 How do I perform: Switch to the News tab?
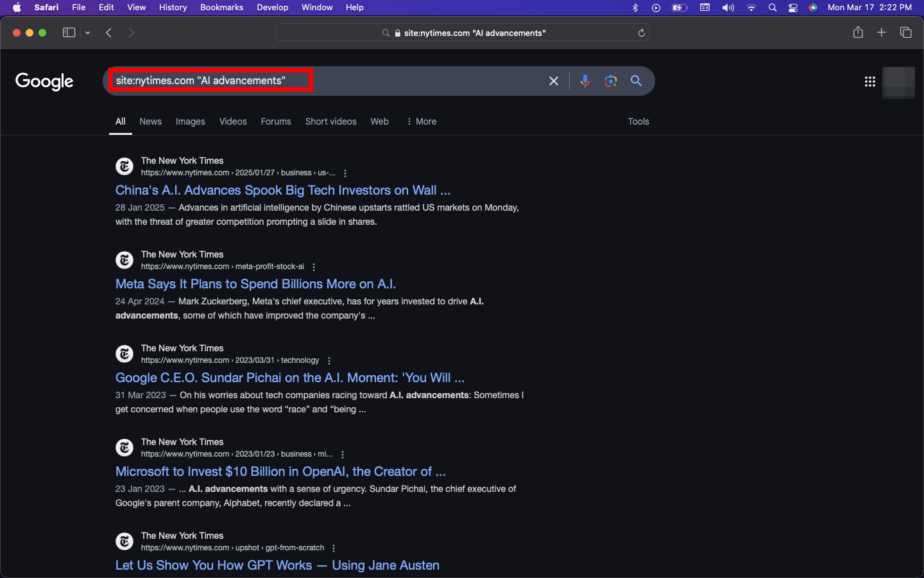click(x=151, y=121)
